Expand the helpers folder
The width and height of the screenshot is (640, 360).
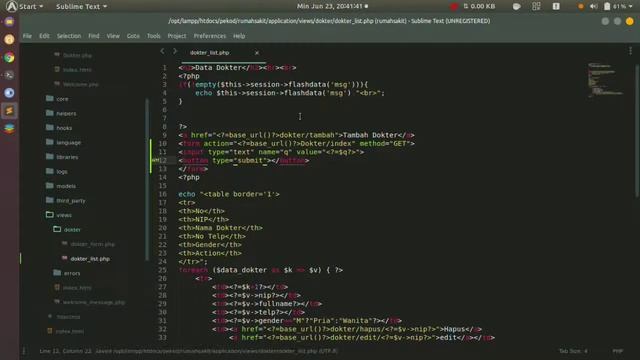pos(66,113)
